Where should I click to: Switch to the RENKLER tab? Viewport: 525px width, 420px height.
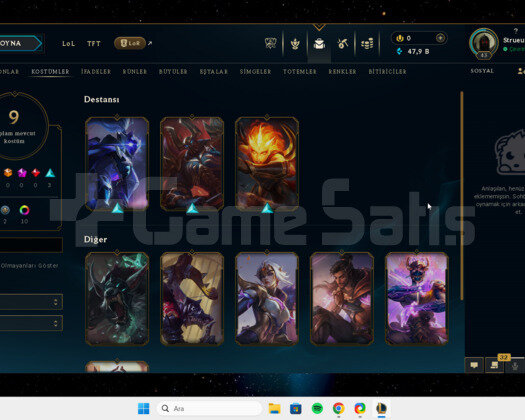(342, 71)
